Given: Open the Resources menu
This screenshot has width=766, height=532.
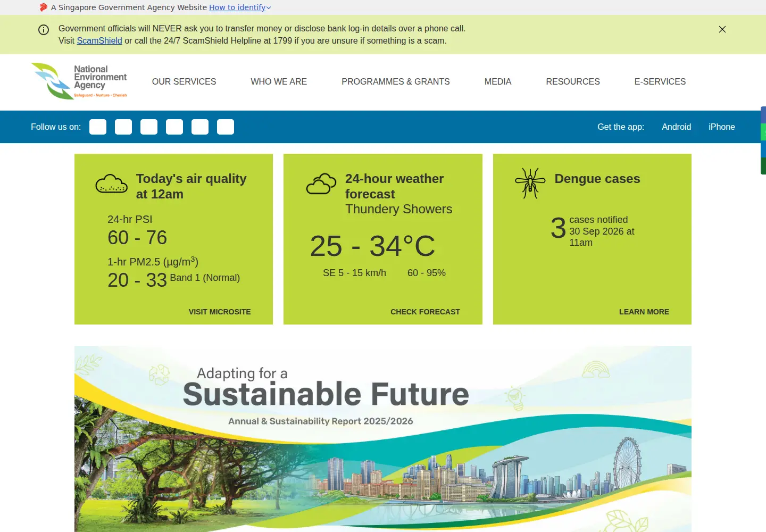Looking at the screenshot, I should (573, 81).
